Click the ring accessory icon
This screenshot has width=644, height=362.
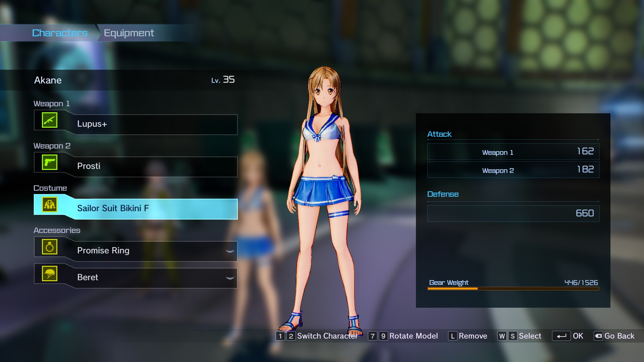click(50, 247)
